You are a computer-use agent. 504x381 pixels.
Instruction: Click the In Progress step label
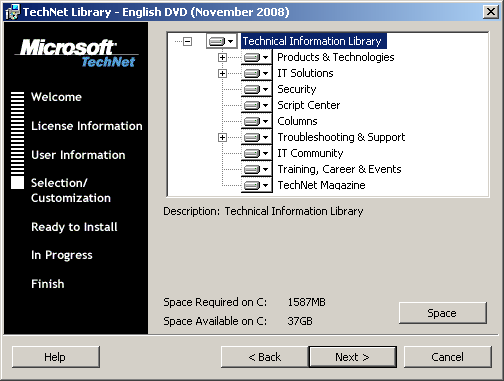click(62, 255)
